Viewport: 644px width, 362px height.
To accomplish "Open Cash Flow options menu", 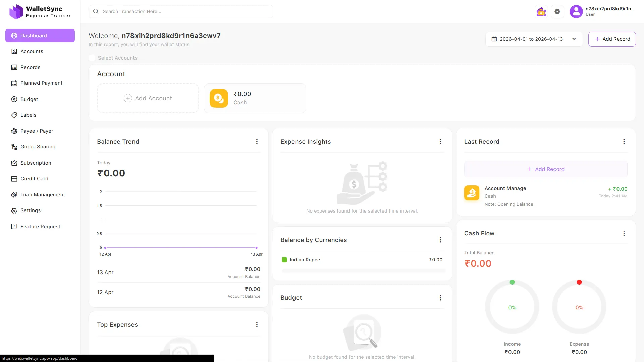I will 624,233.
